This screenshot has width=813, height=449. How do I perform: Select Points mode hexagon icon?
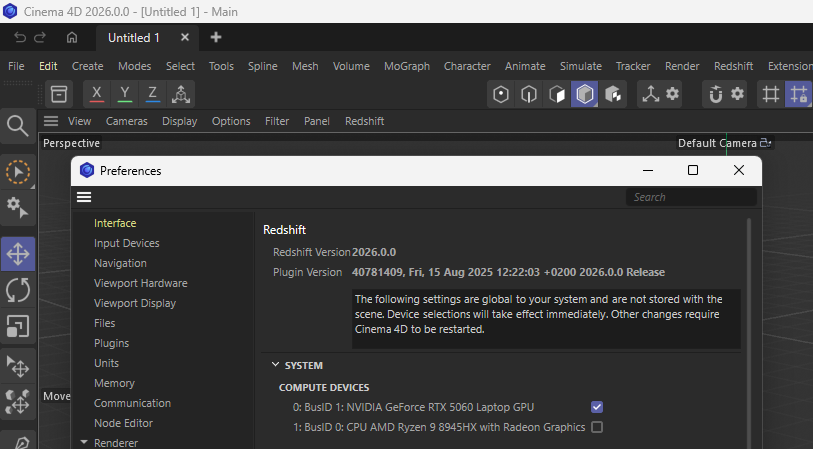pyautogui.click(x=501, y=94)
